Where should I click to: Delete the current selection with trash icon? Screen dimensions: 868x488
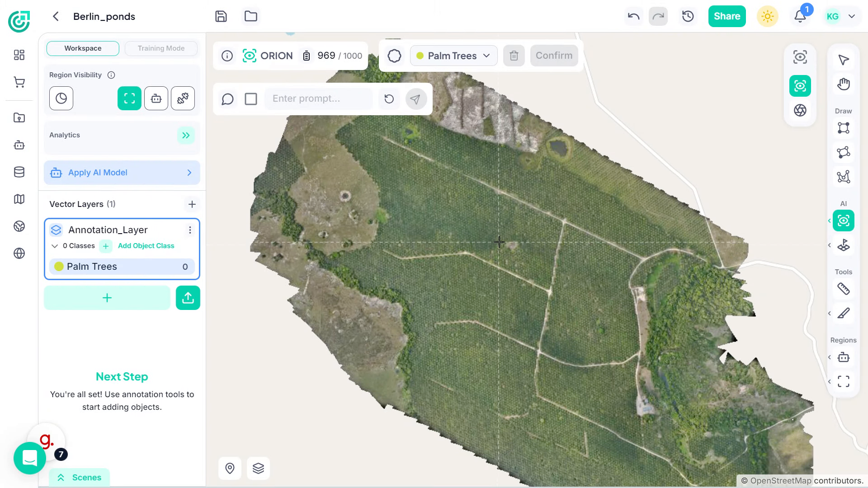514,56
